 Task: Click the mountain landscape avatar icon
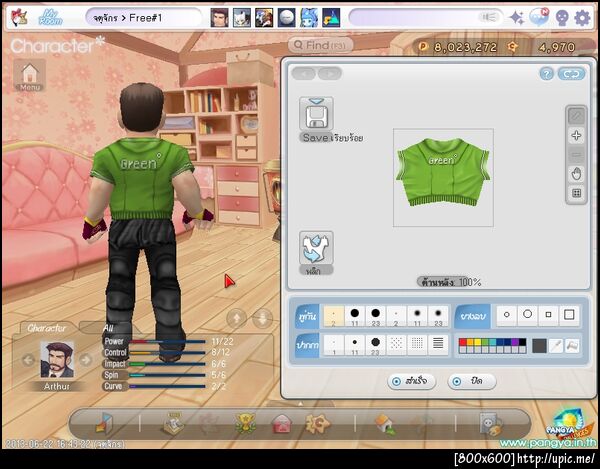(x=331, y=18)
